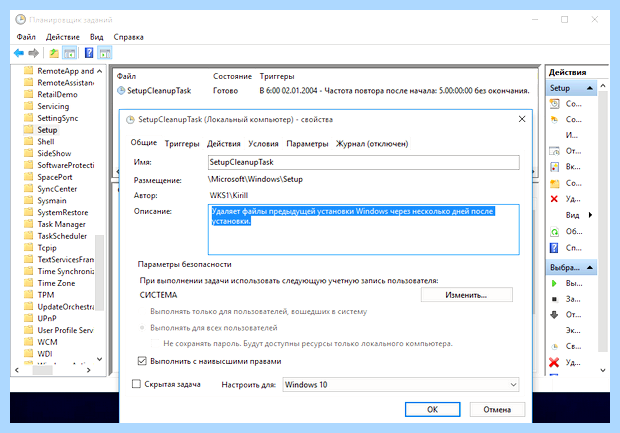Click into the 'Описание' description box
Image resolution: width=620 pixels, height=433 pixels.
coord(364,229)
